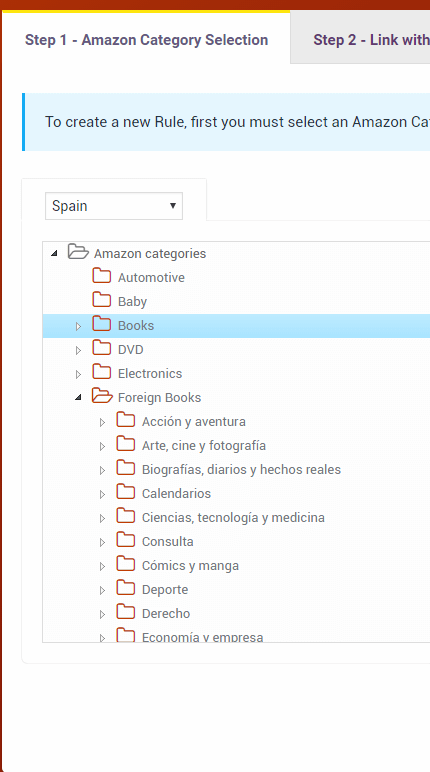This screenshot has width=430, height=772.
Task: Select Step 1 - Amazon Category Selection tab
Action: pyautogui.click(x=146, y=40)
